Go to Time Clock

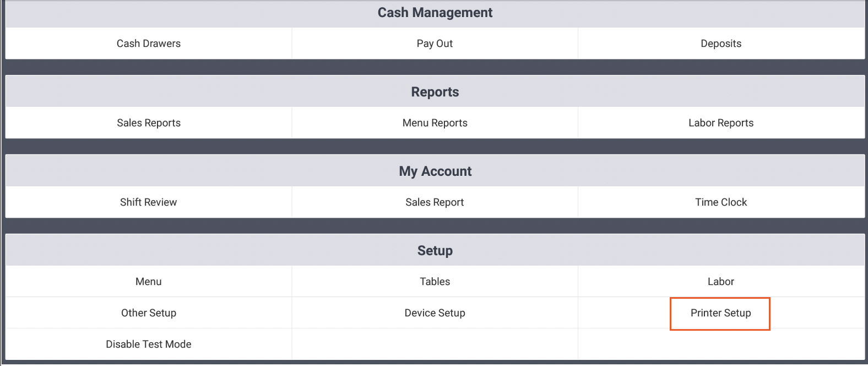[721, 202]
